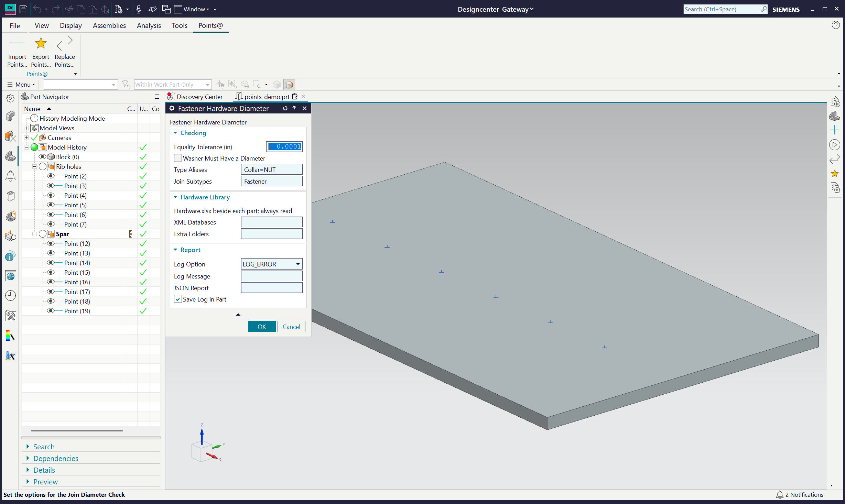Open the File menu
This screenshot has height=504, width=845.
click(15, 25)
